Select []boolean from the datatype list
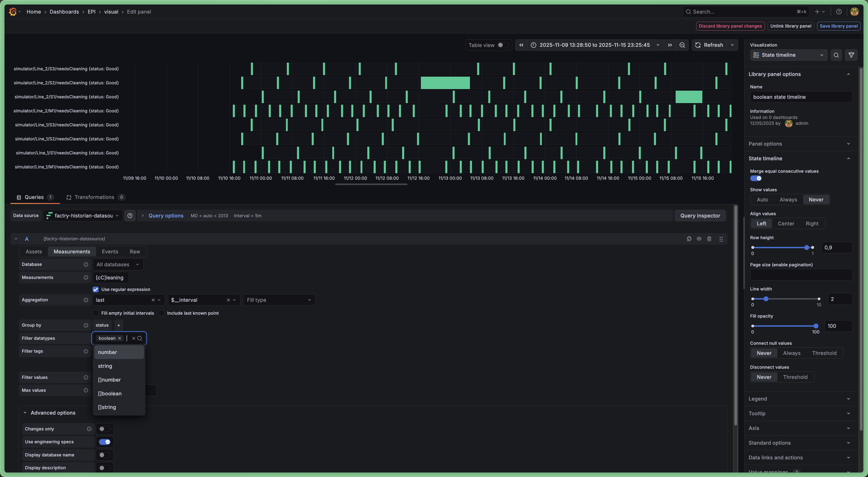Viewport: 868px width, 477px height. click(110, 393)
